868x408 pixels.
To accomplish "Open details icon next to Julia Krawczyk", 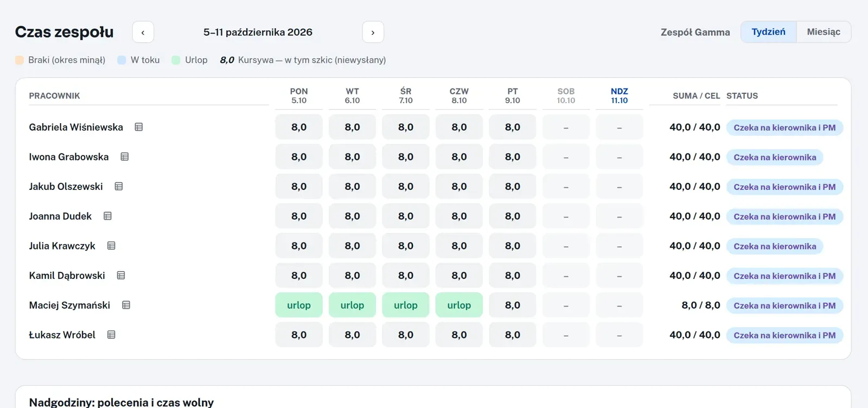I will coord(111,246).
